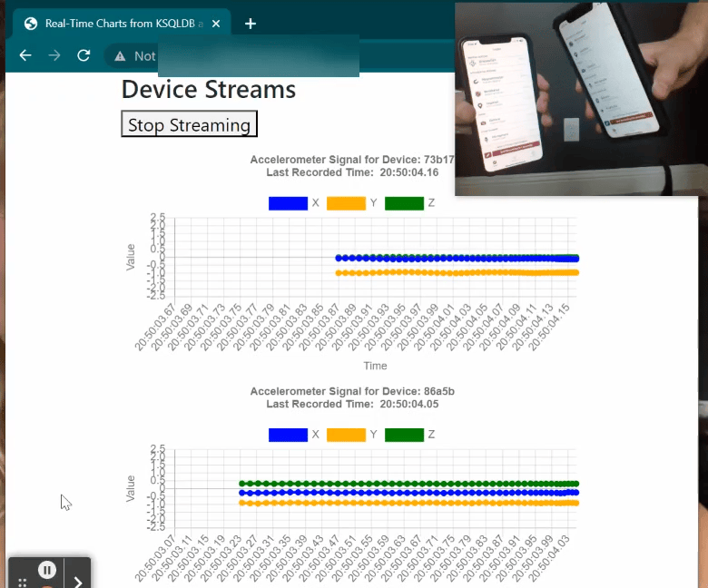This screenshot has width=708, height=588.
Task: Select the Real-Time Charts from KSQLDB tab
Action: click(x=123, y=24)
